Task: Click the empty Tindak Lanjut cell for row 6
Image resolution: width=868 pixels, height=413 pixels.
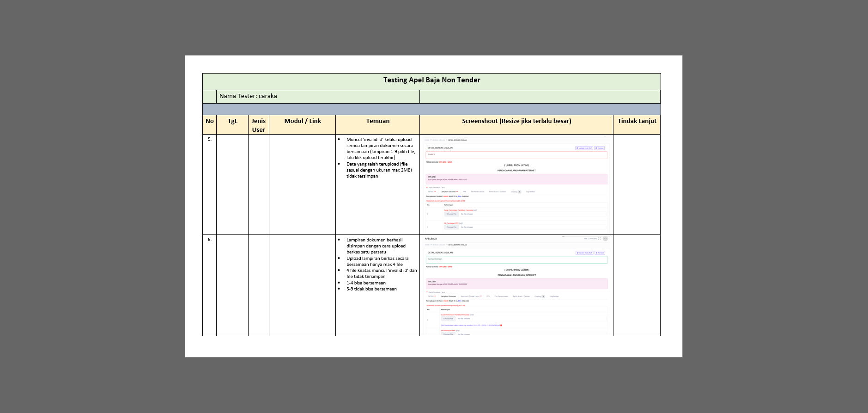Action: (x=637, y=285)
